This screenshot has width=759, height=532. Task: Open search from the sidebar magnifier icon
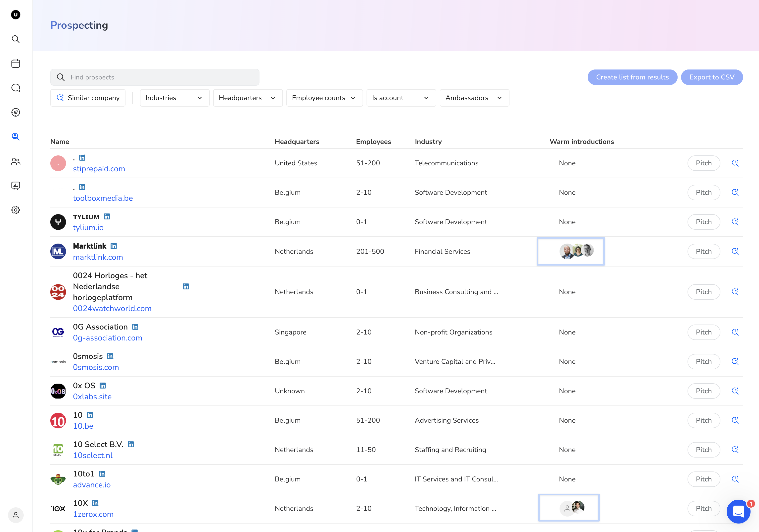coord(15,39)
